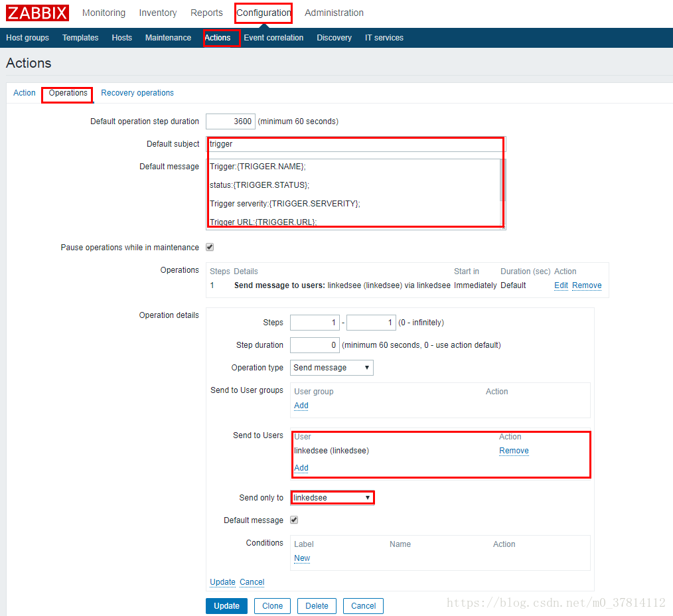Open Operation type Send message dropdown
This screenshot has height=616, width=673.
(332, 368)
